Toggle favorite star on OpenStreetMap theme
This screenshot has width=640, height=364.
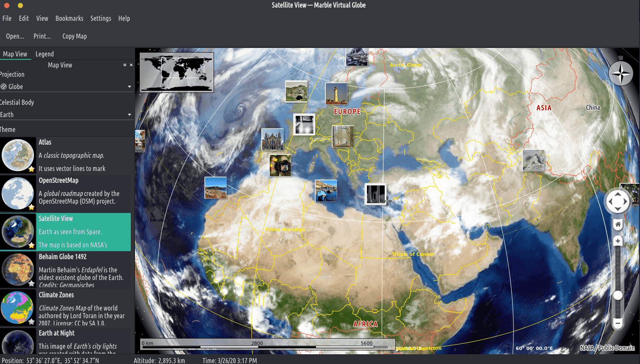click(31, 207)
